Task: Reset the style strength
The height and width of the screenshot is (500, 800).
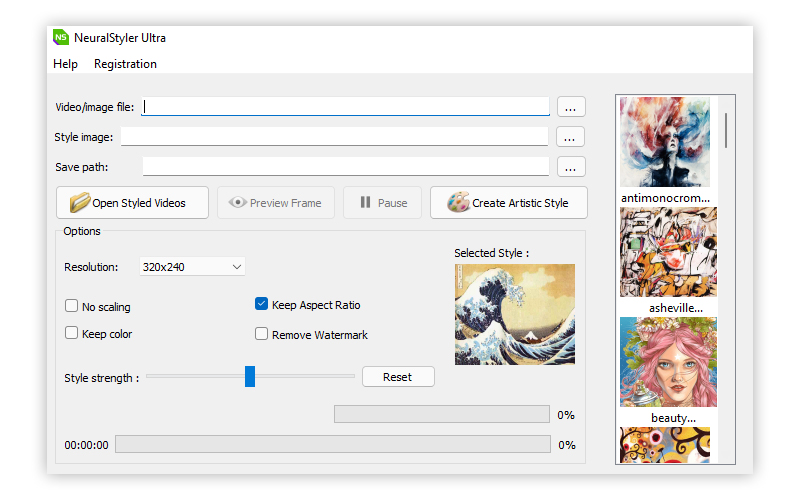Action: click(x=398, y=377)
